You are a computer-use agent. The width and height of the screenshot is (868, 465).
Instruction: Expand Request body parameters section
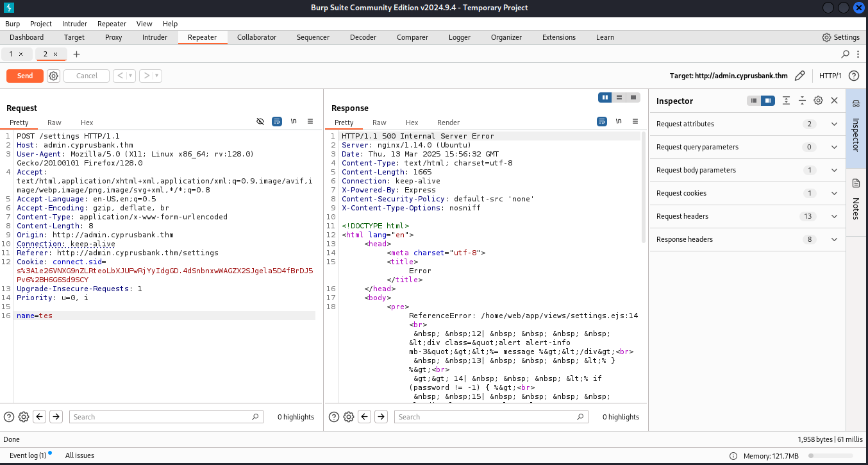click(747, 170)
